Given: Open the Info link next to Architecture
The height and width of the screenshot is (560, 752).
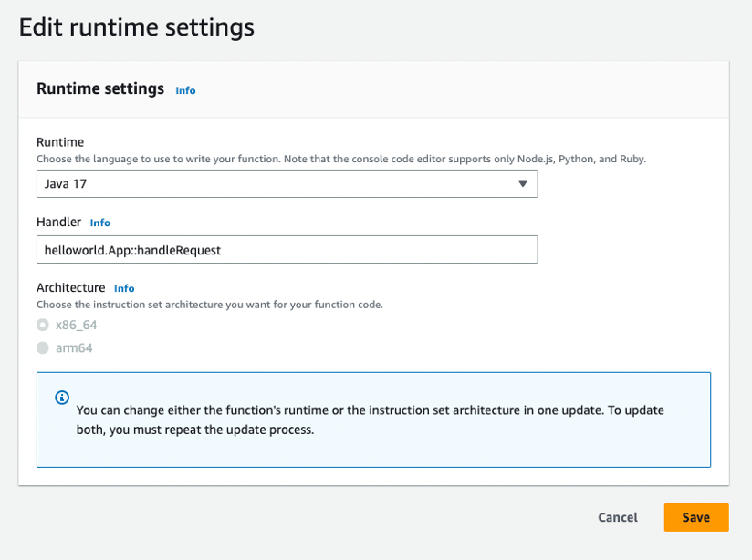Looking at the screenshot, I should (x=124, y=288).
